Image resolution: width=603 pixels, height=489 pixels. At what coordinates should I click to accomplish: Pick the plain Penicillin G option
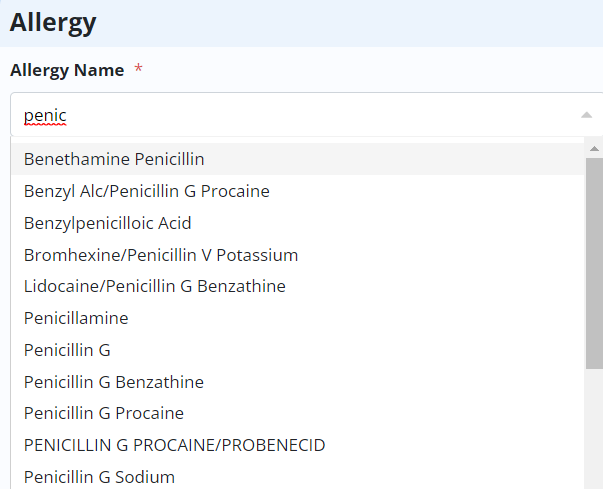[x=67, y=350]
